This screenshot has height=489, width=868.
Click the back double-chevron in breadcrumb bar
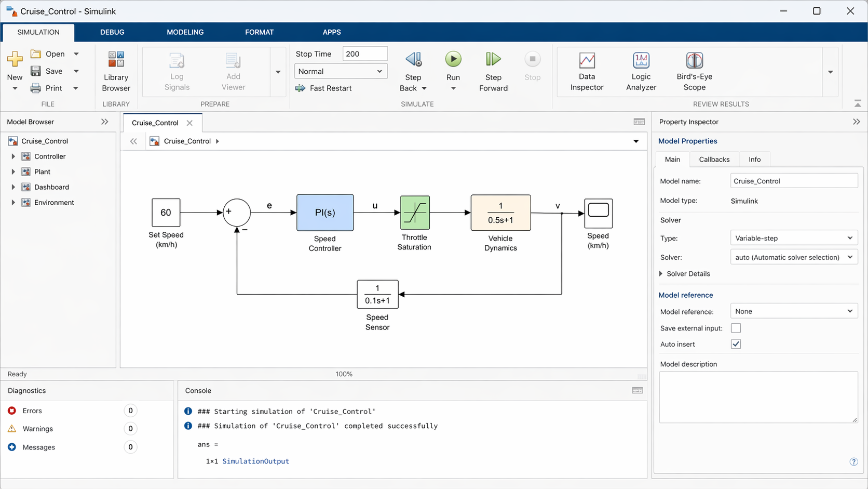[x=133, y=141]
